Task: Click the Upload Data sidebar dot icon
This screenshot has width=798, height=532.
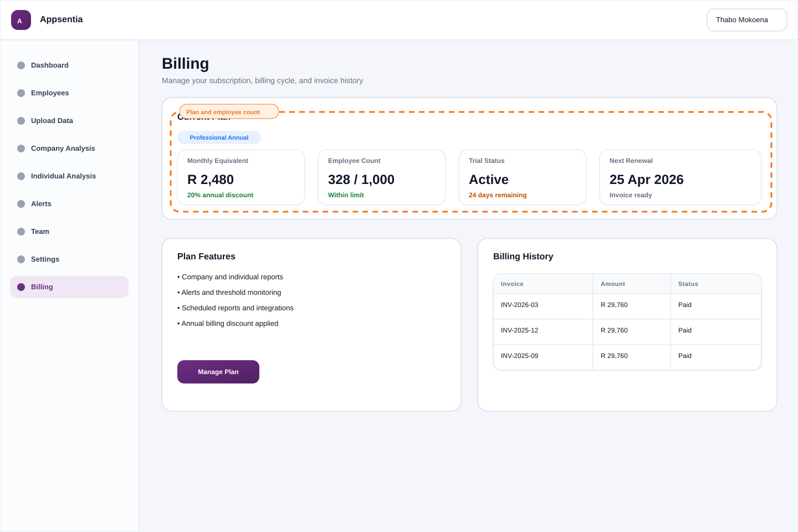Action: 21,121
